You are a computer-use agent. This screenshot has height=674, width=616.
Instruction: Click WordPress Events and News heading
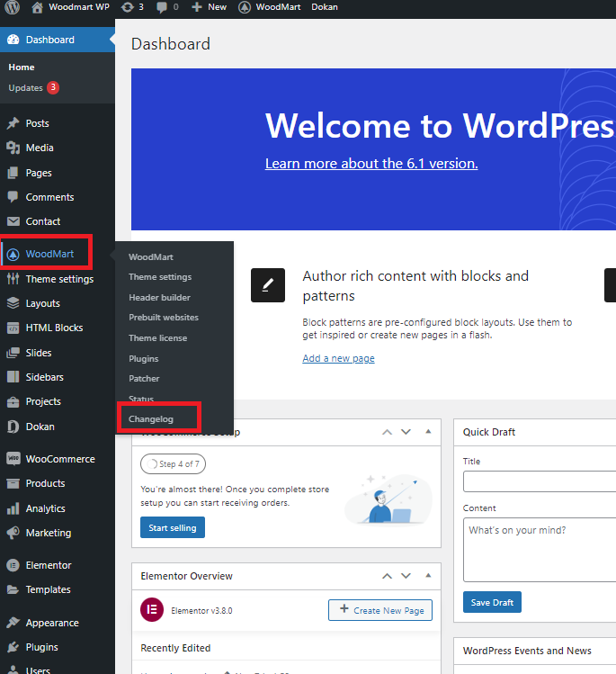click(527, 651)
